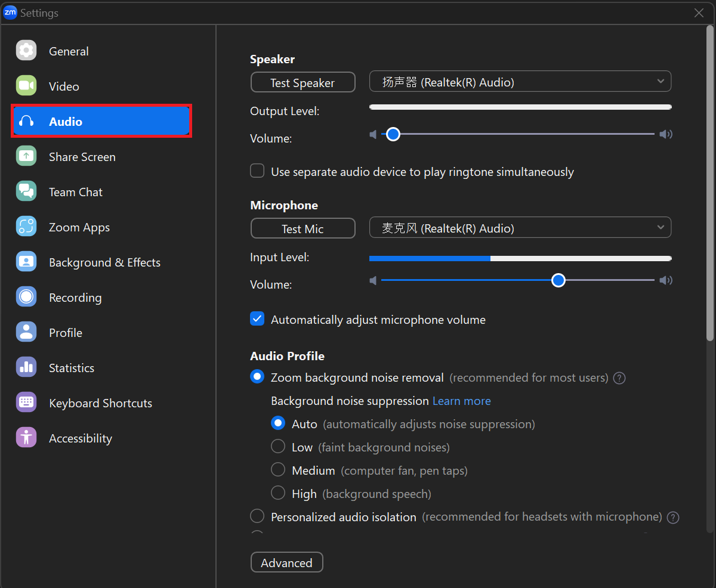Click the Zoom Apps icon
The image size is (716, 588).
[x=26, y=227]
